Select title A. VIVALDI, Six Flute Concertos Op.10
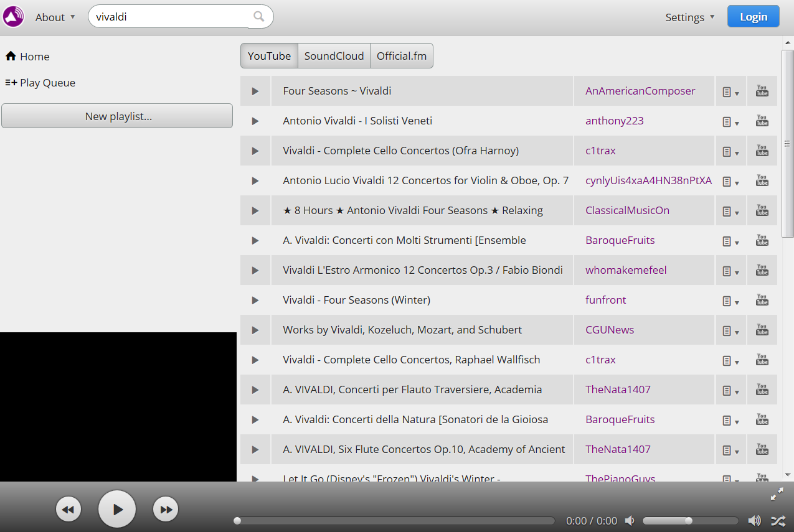 tap(424, 449)
